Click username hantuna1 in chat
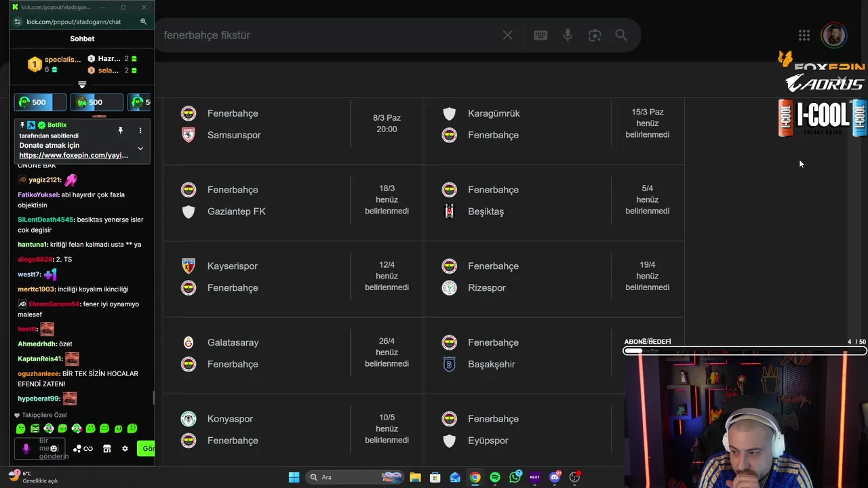This screenshot has height=488, width=868. (x=33, y=244)
